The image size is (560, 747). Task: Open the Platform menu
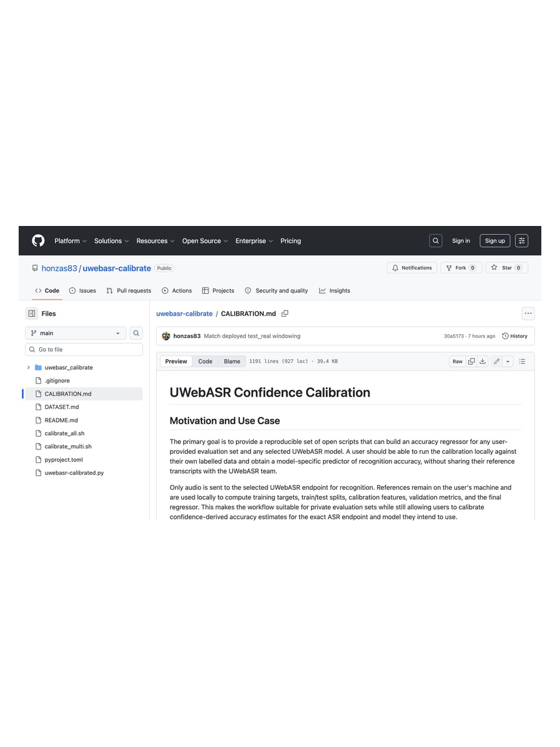[70, 241]
